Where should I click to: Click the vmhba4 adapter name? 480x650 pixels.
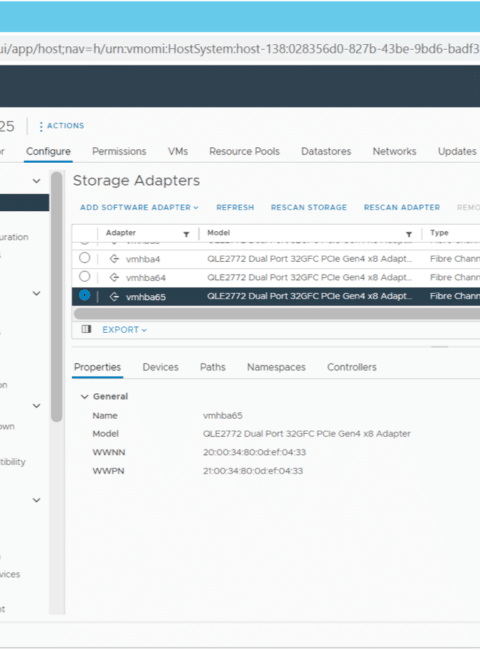coord(143,260)
